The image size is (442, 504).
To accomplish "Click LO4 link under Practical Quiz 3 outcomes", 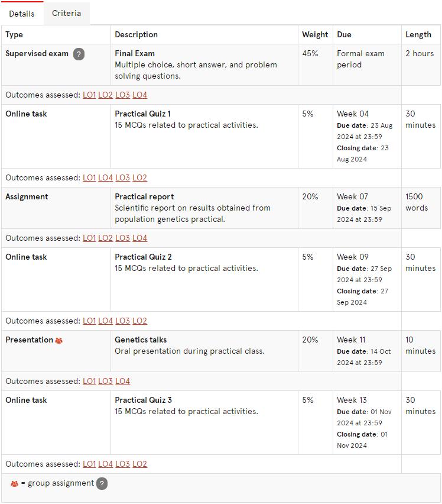I will [x=105, y=464].
